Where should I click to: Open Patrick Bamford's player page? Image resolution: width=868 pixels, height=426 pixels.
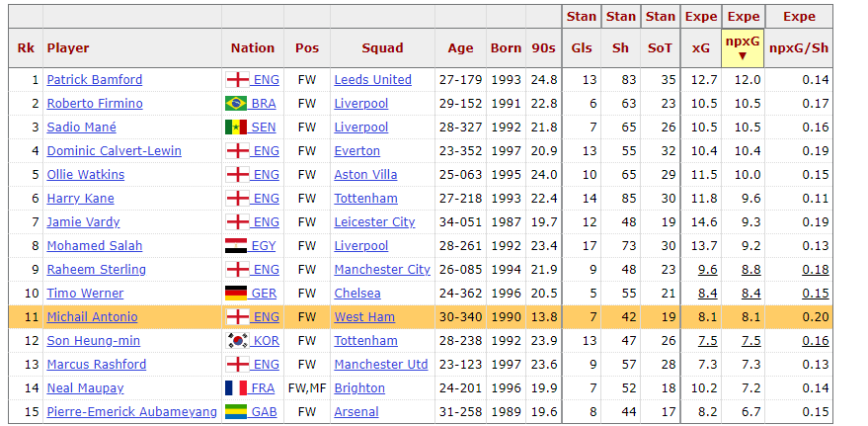(x=95, y=80)
